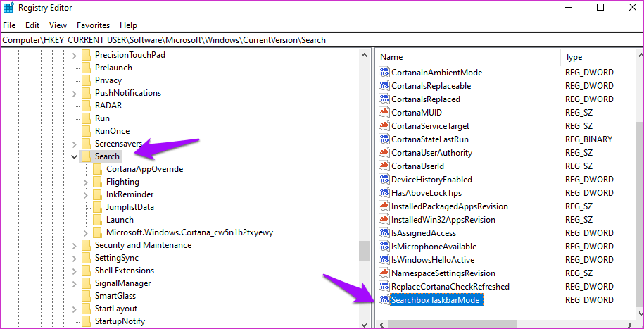Click the DWORD icon beside CortanaInAmbientMode

tap(384, 73)
